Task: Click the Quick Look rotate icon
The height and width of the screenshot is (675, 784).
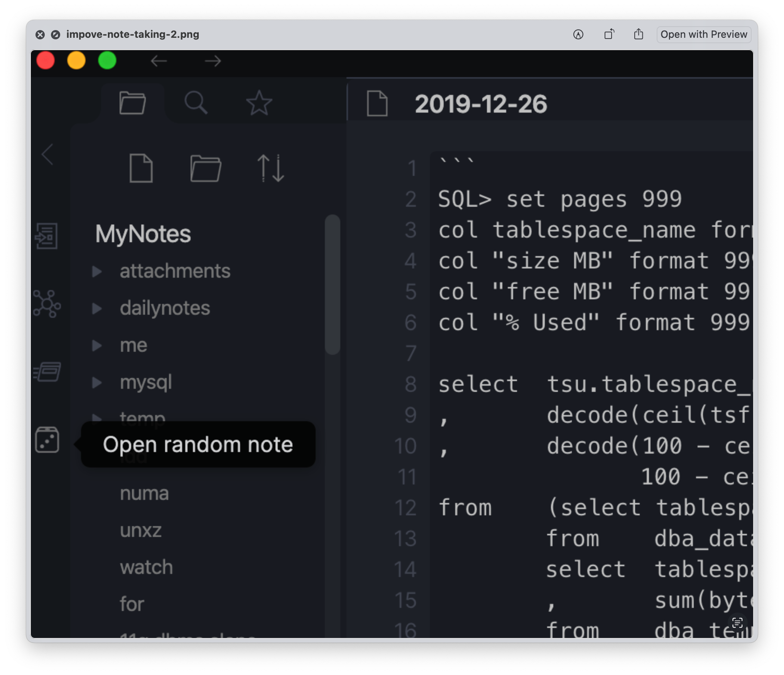Action: [609, 34]
